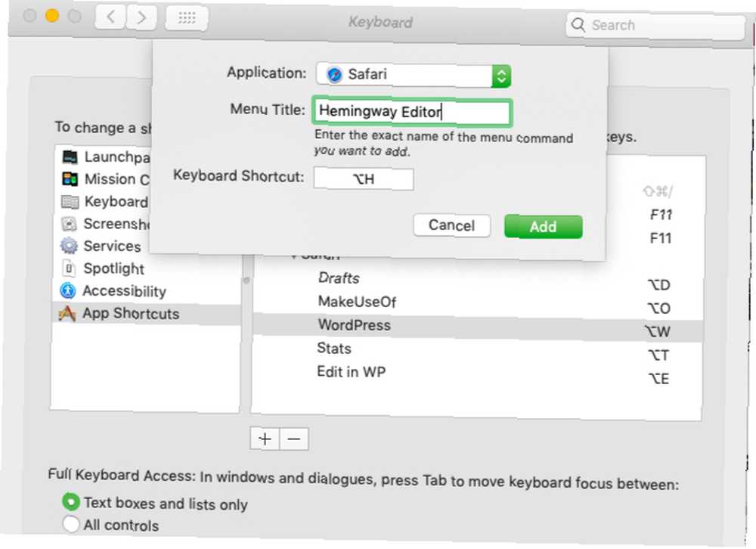
Task: Click the plus button to add shortcut
Action: pyautogui.click(x=265, y=439)
